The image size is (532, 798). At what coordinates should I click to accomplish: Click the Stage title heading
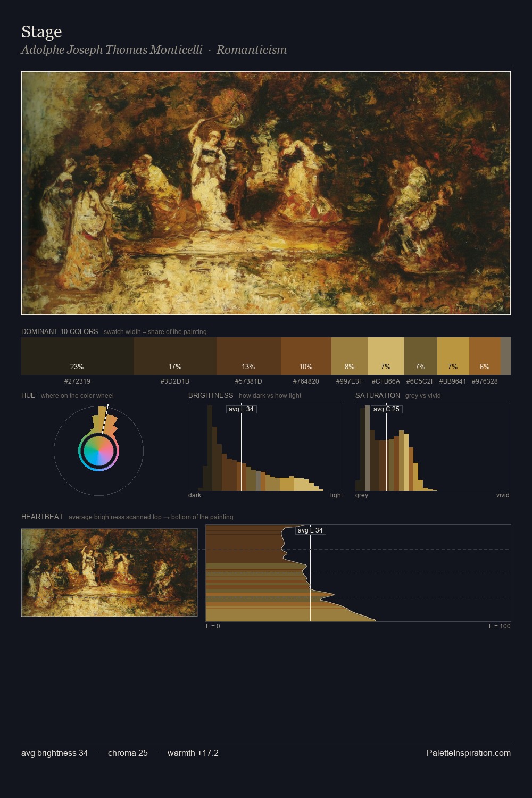(41, 32)
